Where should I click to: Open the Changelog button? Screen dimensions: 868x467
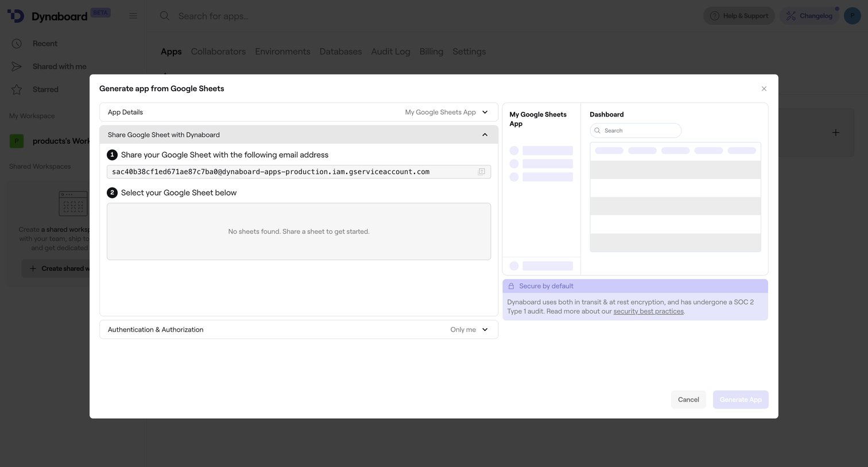click(x=809, y=16)
